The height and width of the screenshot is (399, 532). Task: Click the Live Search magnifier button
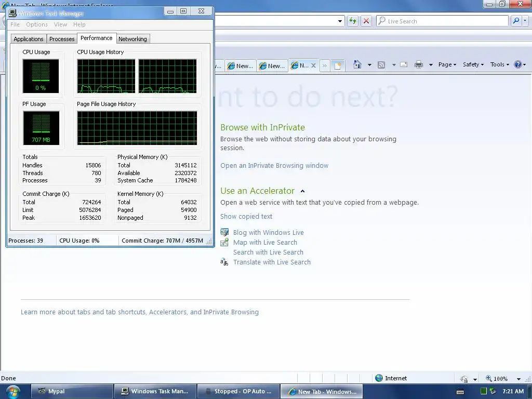tap(516, 21)
